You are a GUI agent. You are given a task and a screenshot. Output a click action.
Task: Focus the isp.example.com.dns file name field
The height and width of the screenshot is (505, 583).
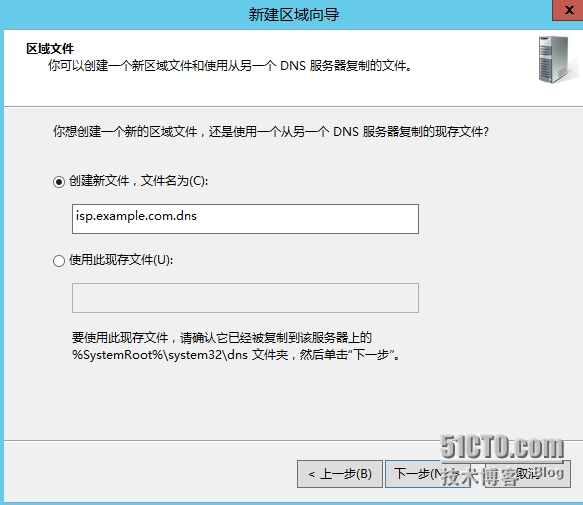pyautogui.click(x=245, y=219)
